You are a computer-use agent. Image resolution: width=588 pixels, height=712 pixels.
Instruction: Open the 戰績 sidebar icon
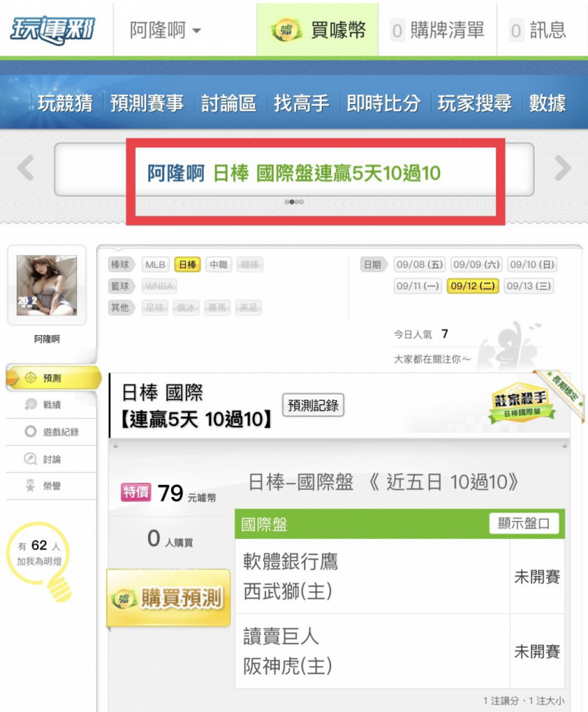[31, 404]
